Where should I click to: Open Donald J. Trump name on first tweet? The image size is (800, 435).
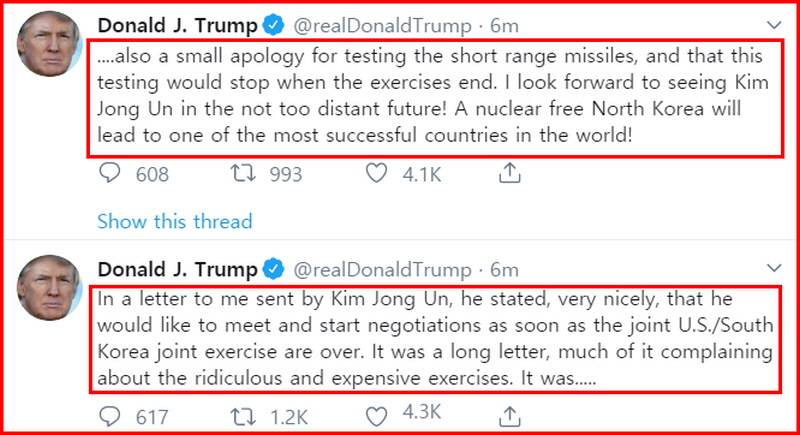click(178, 25)
